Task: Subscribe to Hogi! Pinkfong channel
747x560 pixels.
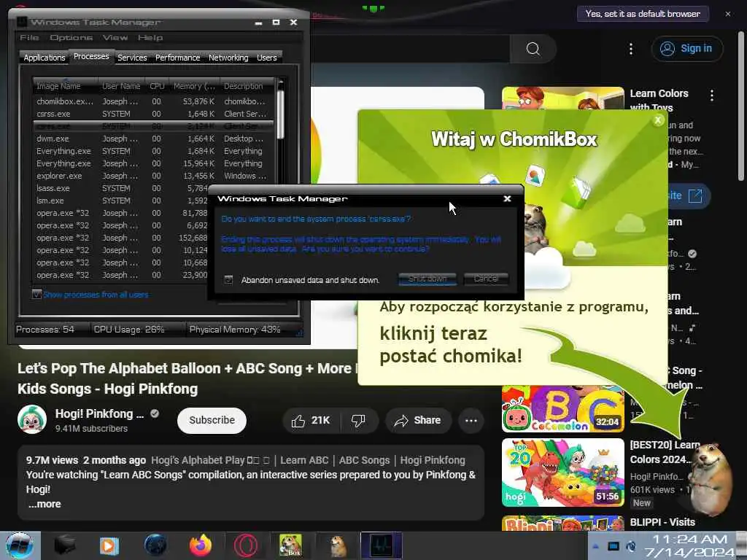Action: [x=212, y=421]
